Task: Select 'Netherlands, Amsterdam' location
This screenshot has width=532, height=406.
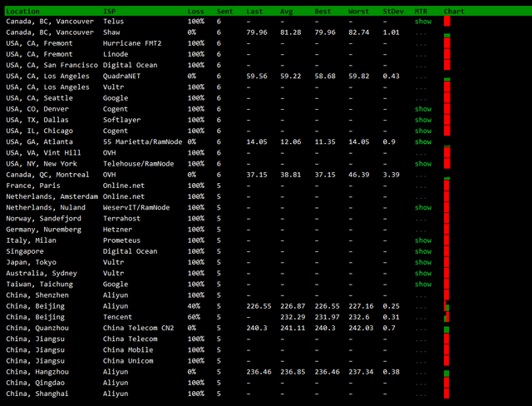Action: pyautogui.click(x=52, y=196)
